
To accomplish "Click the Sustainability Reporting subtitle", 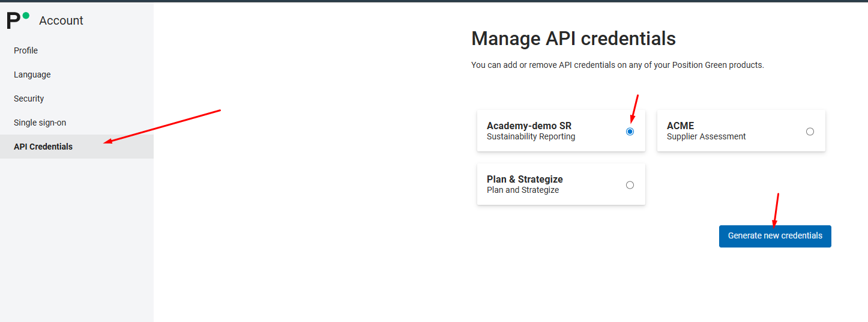I will coord(531,136).
